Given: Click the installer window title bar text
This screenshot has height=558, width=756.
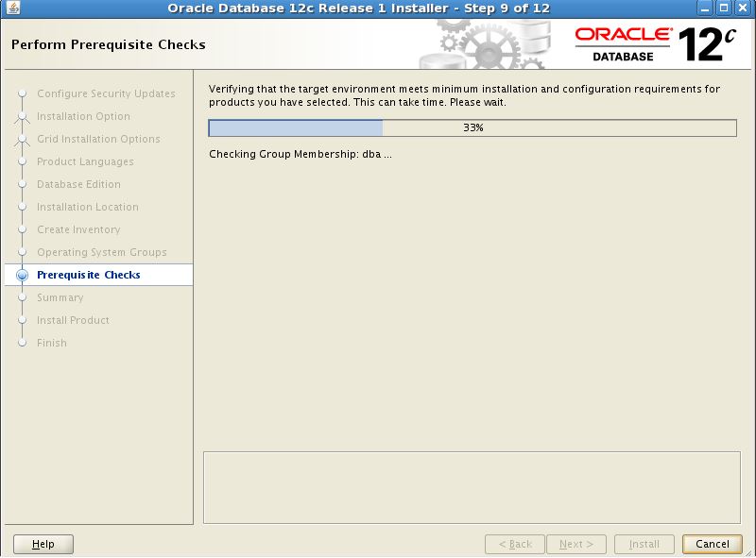Looking at the screenshot, I should click(x=359, y=8).
